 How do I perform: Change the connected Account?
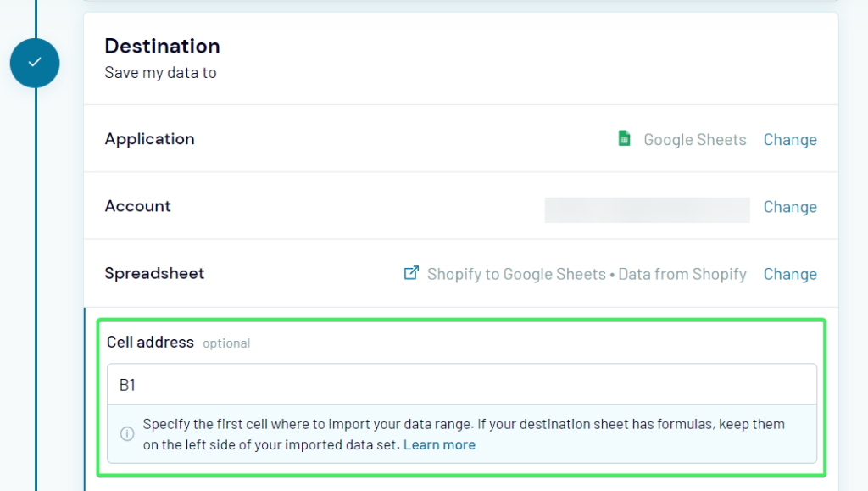tap(789, 206)
